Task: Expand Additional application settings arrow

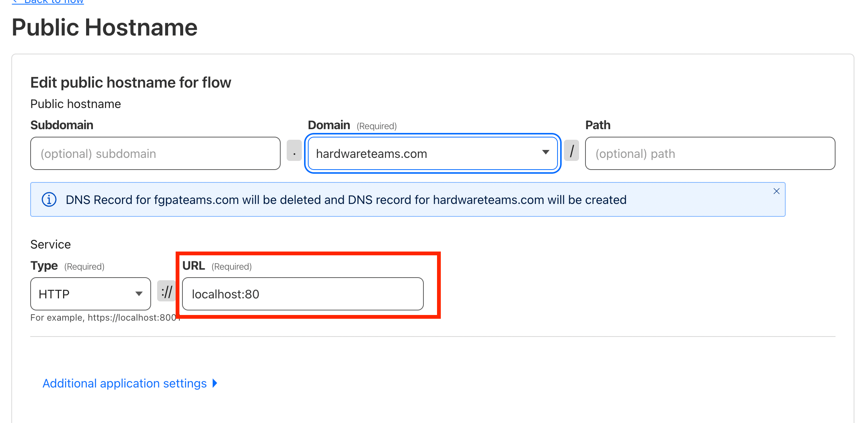Action: (215, 383)
